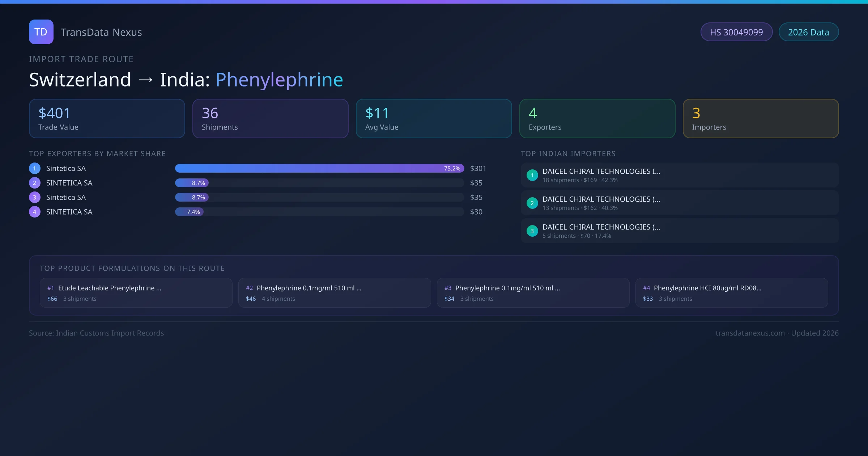
Task: Select the $11 Avg Value card
Action: pos(434,119)
